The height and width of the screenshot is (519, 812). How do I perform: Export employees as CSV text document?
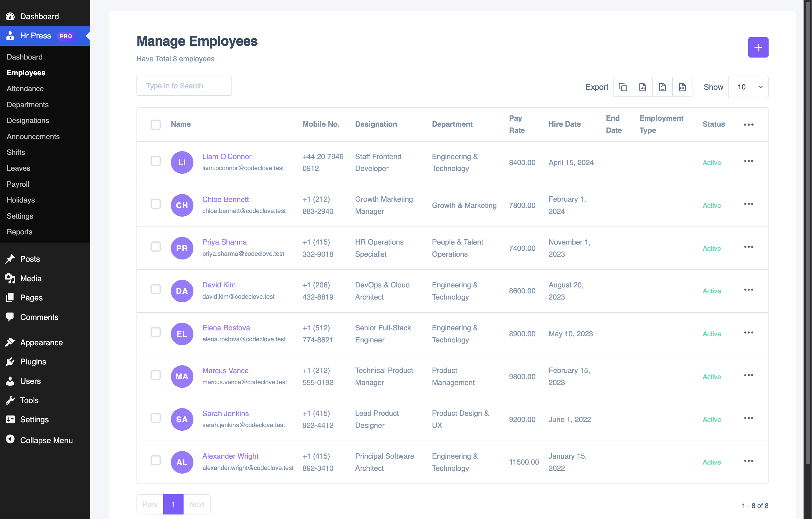coord(662,87)
